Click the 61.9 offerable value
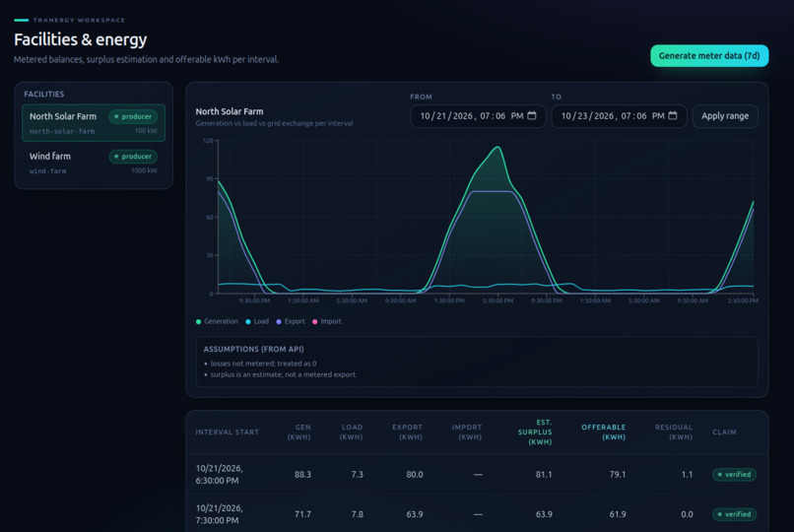 tap(618, 514)
